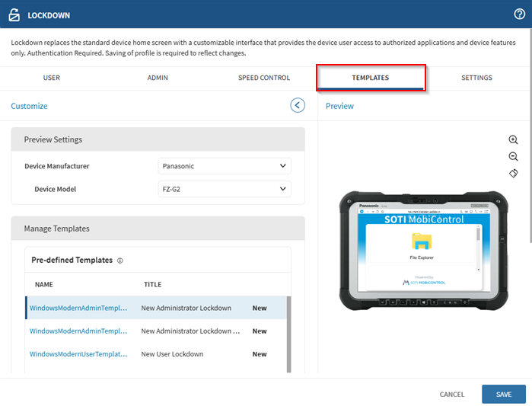Collapse the Customize panel with arrow icon
The height and width of the screenshot is (406, 532).
298,106
